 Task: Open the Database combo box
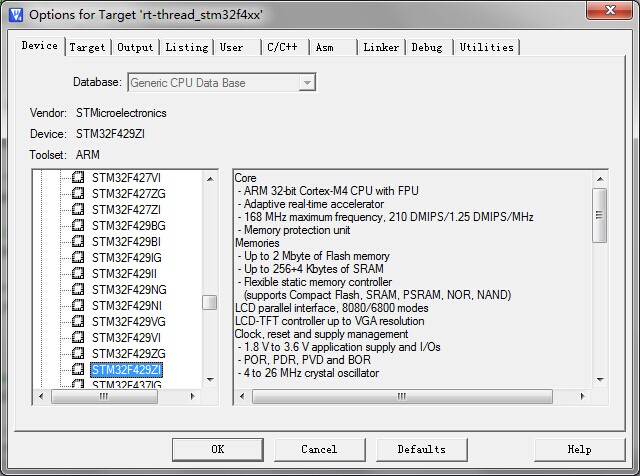222,83
